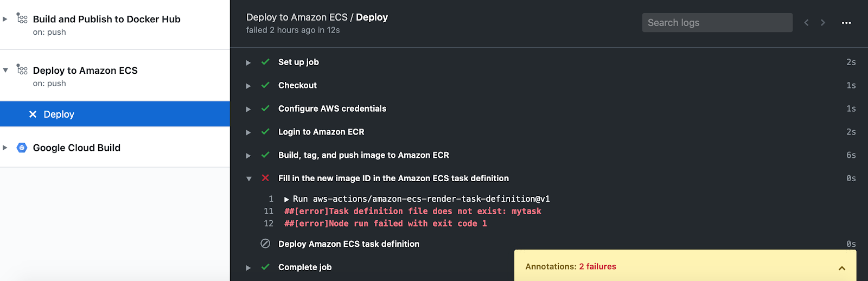This screenshot has height=281, width=868.
Task: Click the failed X icon beside the Deploy job
Action: [x=33, y=114]
